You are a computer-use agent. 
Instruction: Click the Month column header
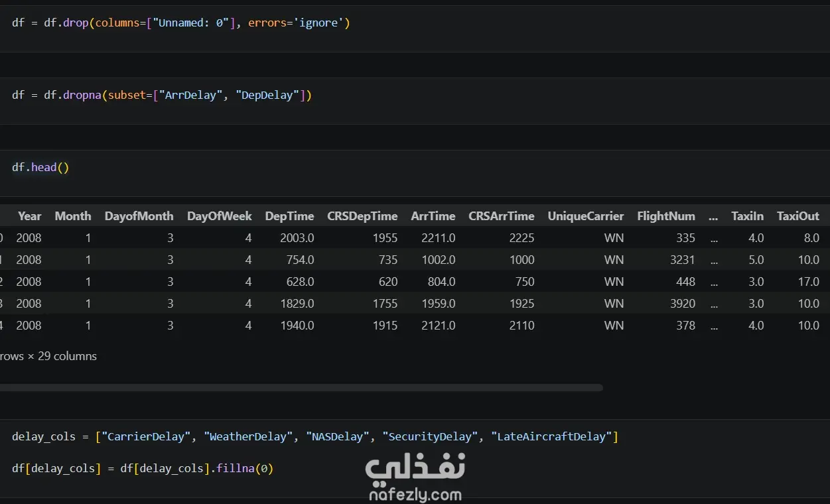point(73,216)
